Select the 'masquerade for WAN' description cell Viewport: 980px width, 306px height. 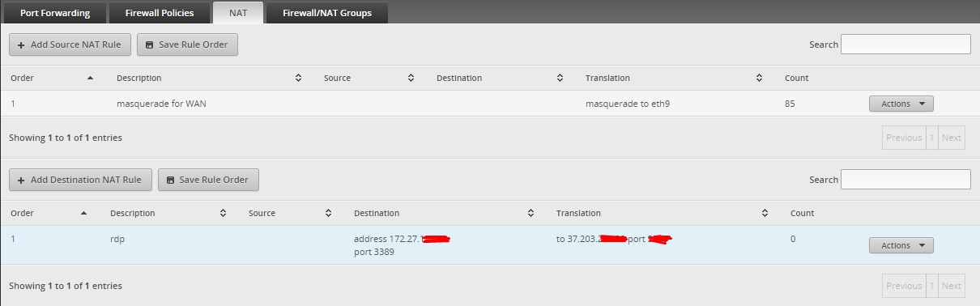pos(162,104)
